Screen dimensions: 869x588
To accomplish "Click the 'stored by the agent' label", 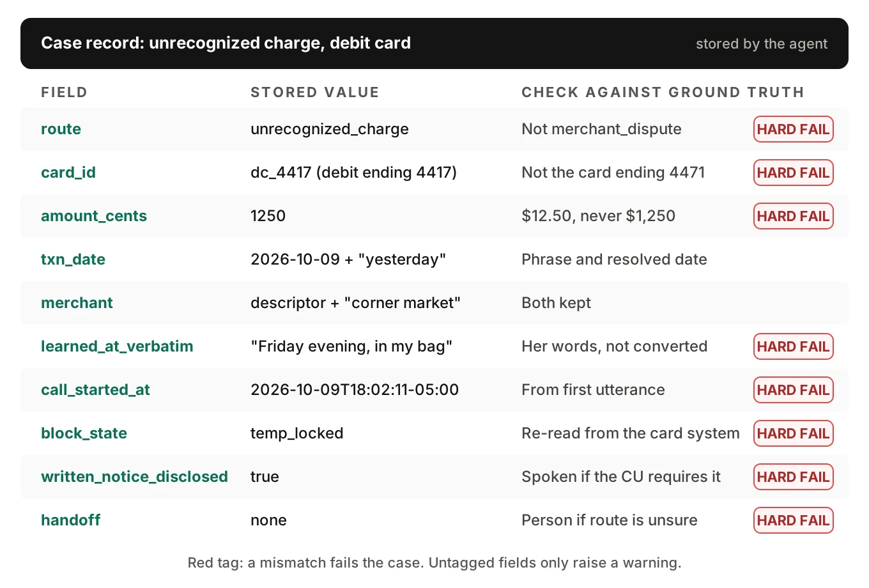I will click(761, 43).
